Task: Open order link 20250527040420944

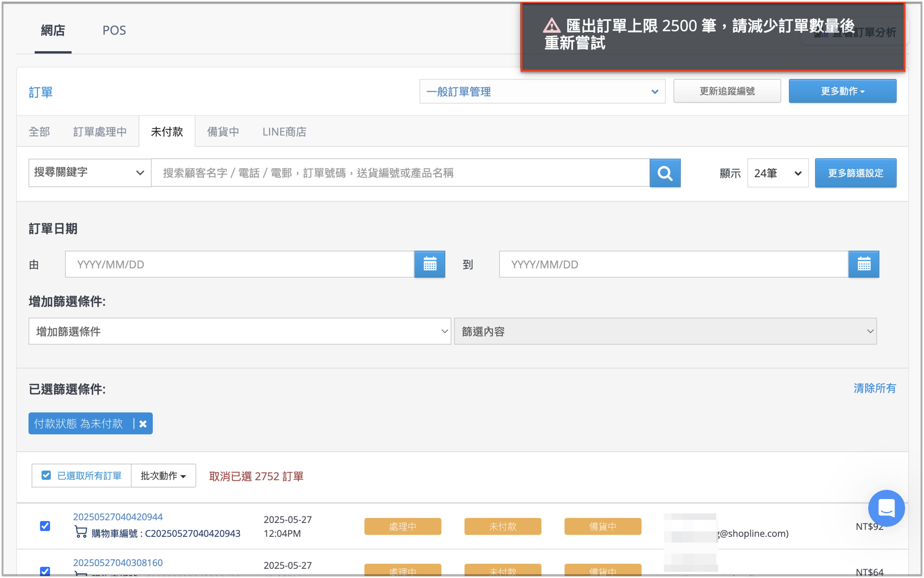Action: point(118,516)
